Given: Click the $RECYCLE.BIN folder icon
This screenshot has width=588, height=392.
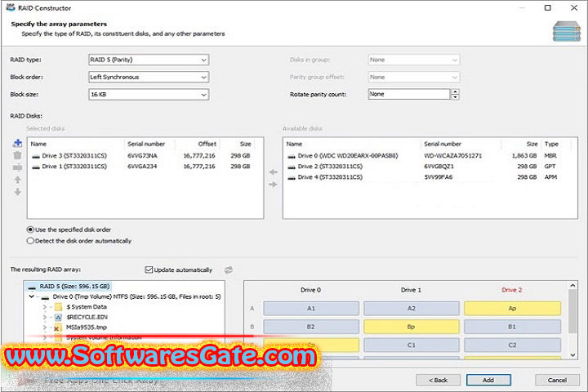Looking at the screenshot, I should coord(58,318).
